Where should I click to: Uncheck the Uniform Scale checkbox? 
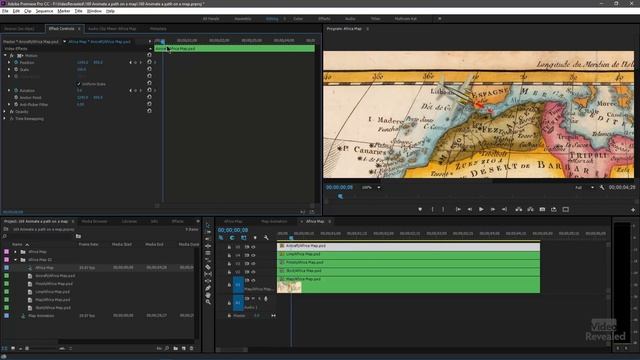click(x=79, y=84)
